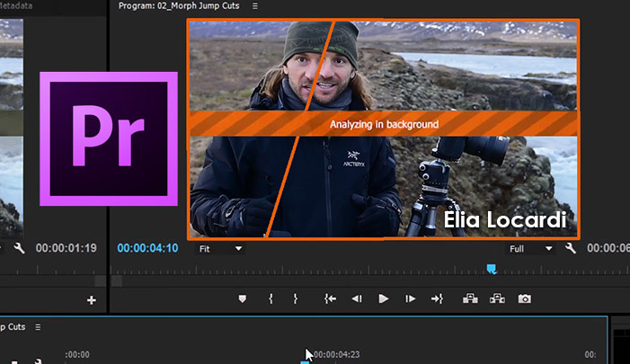Step back one frame
The image size is (630, 364).
coord(357,298)
